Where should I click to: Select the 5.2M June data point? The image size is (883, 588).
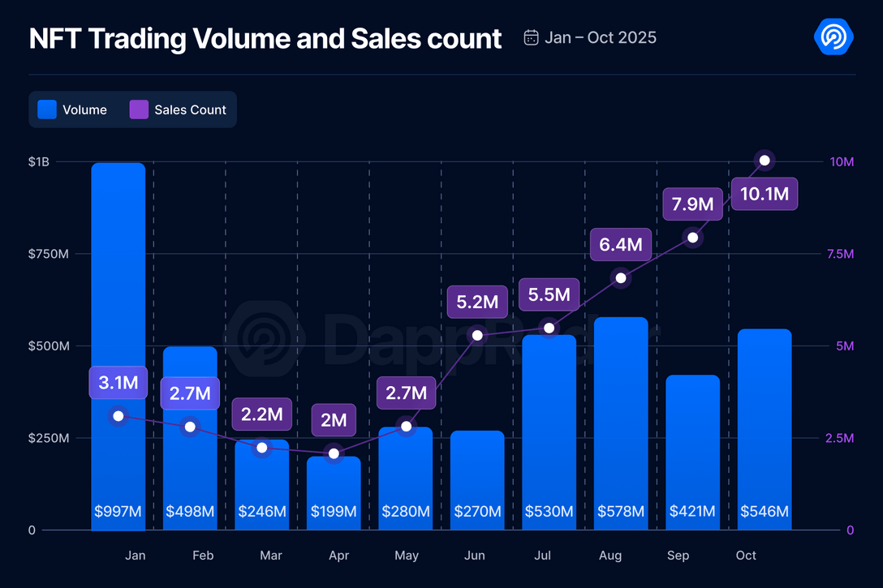tap(477, 335)
